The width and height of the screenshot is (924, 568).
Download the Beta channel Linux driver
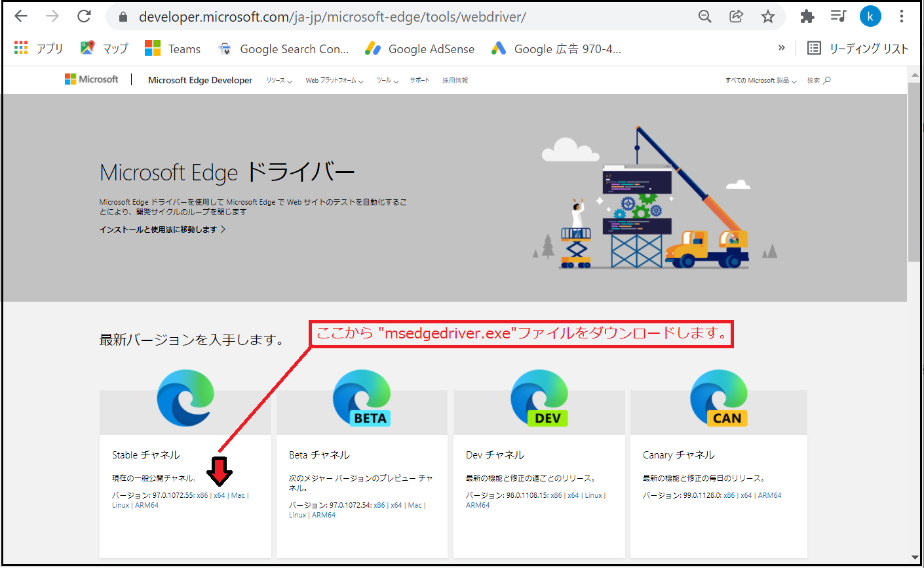[298, 515]
